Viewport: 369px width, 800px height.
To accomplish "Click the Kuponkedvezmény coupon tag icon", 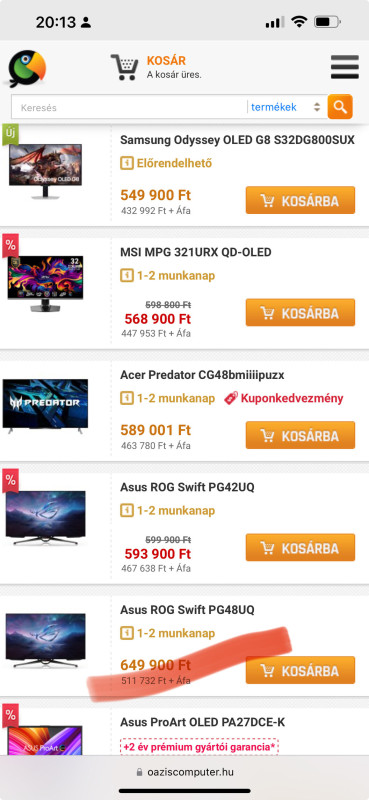I will point(231,398).
